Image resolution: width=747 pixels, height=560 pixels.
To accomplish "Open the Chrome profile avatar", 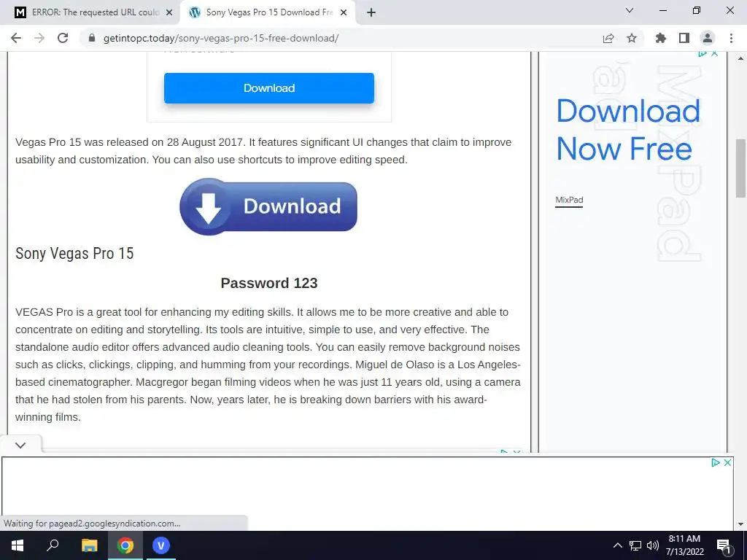I will tap(708, 38).
